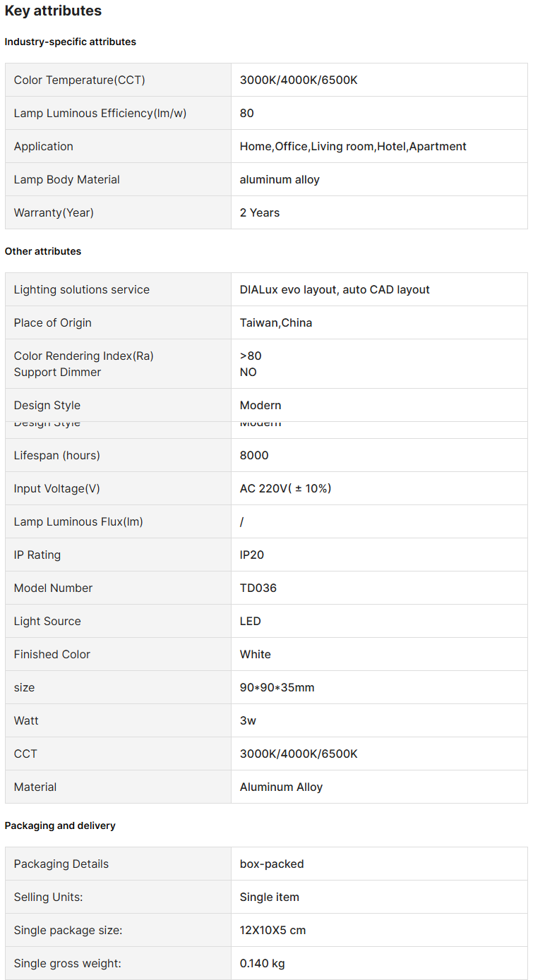
Task: Click the AC 220V input voltage value
Action: 285,489
